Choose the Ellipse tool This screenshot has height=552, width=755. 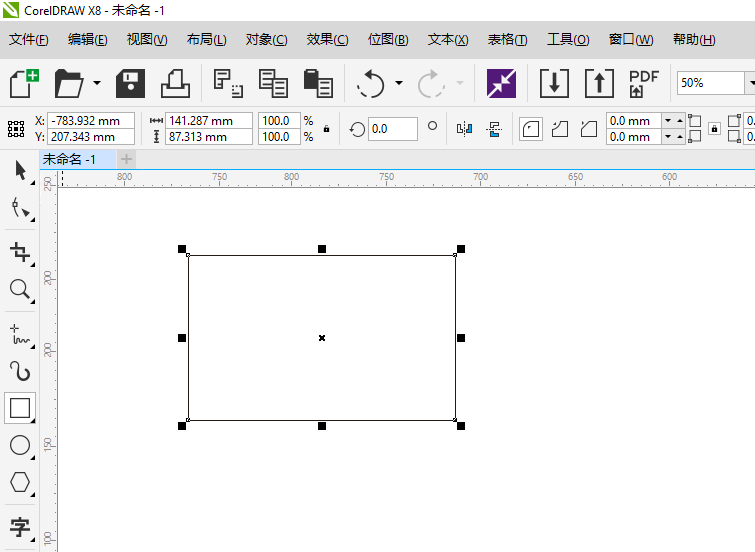20,445
